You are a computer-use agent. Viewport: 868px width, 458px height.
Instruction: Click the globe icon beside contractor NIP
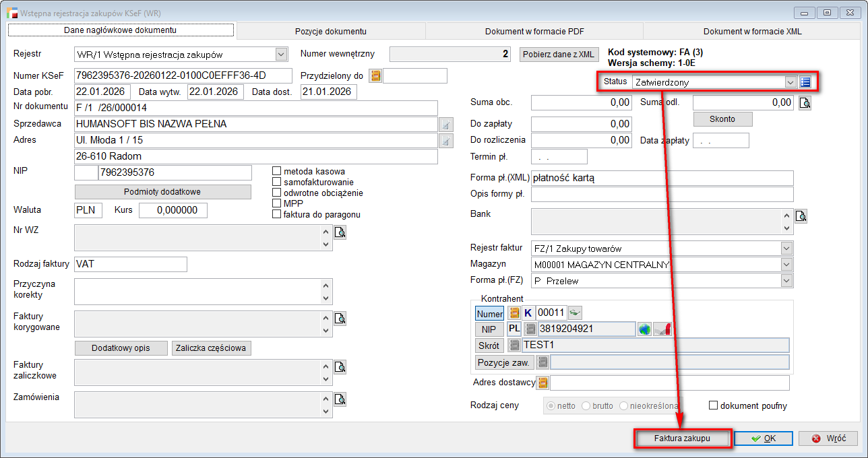(x=645, y=329)
